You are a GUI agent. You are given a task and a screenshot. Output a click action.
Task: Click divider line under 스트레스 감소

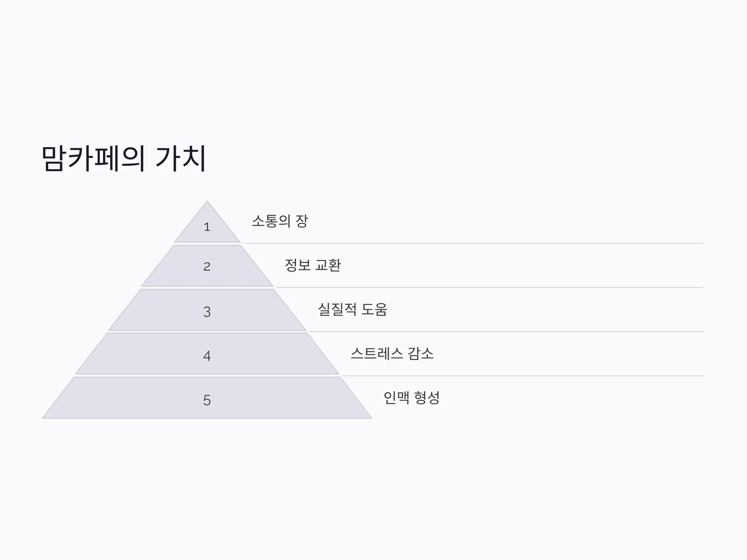(522, 376)
